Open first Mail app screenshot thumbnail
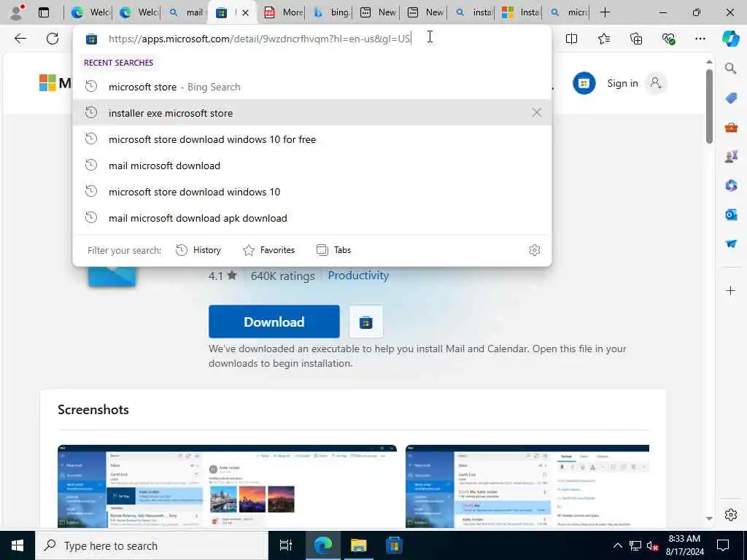Image resolution: width=747 pixels, height=560 pixels. (228, 486)
